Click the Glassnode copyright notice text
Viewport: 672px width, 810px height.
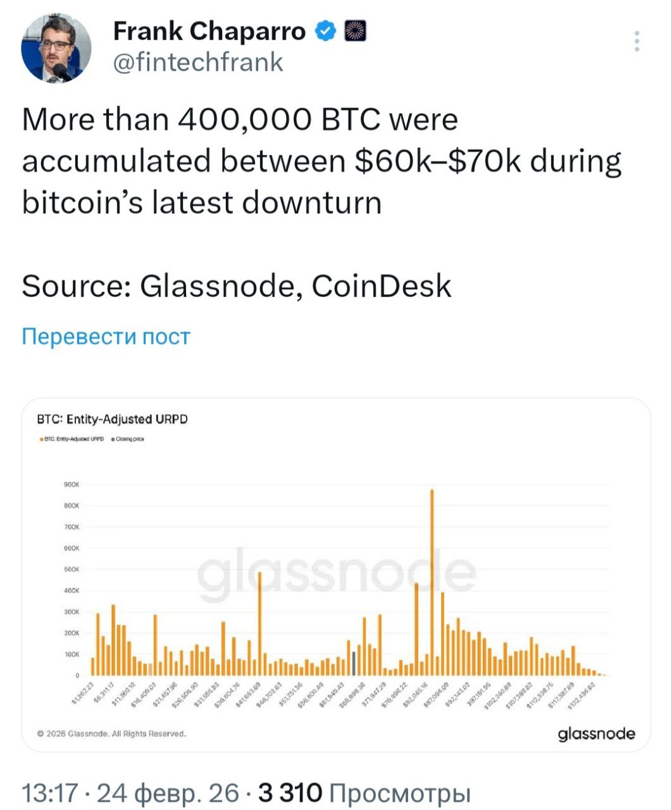(x=111, y=734)
